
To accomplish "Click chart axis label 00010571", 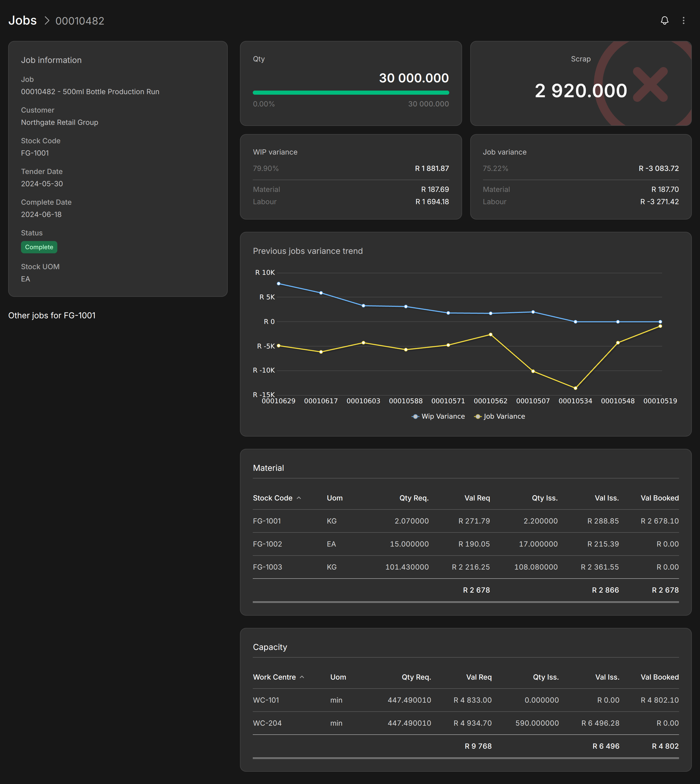I will pyautogui.click(x=448, y=401).
